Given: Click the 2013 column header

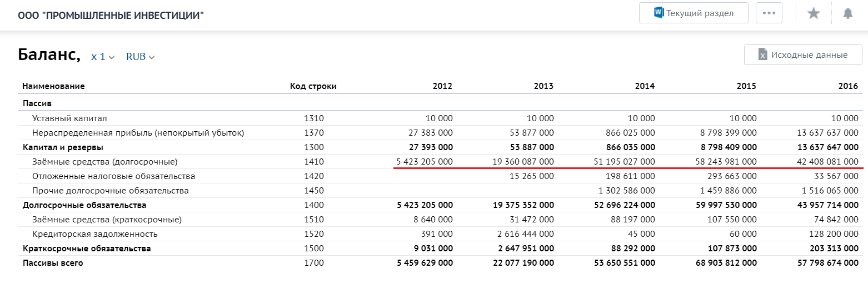Looking at the screenshot, I should 543,86.
